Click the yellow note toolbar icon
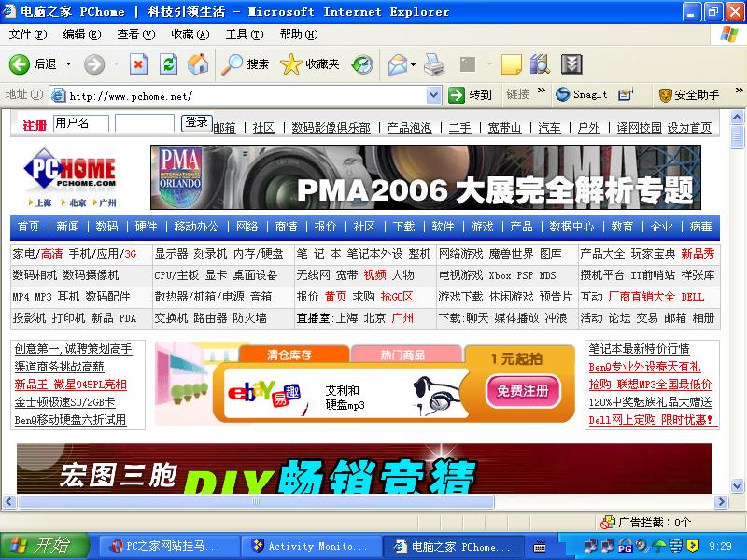The width and height of the screenshot is (747, 560). (x=512, y=64)
